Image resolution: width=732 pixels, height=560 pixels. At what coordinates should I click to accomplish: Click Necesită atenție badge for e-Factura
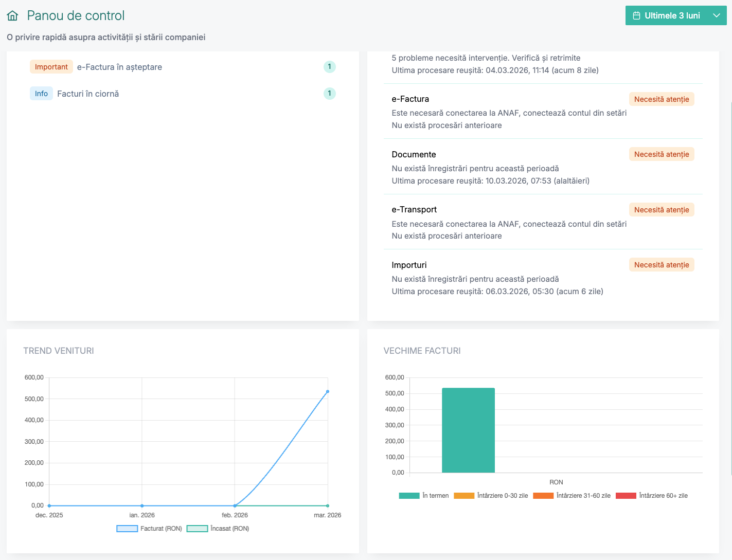click(x=661, y=99)
